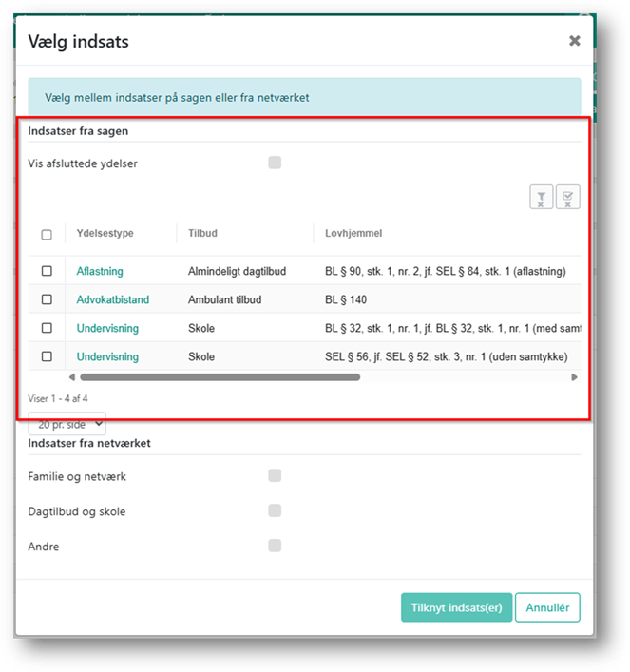
Task: Tick the Andre checkbox
Action: click(275, 546)
